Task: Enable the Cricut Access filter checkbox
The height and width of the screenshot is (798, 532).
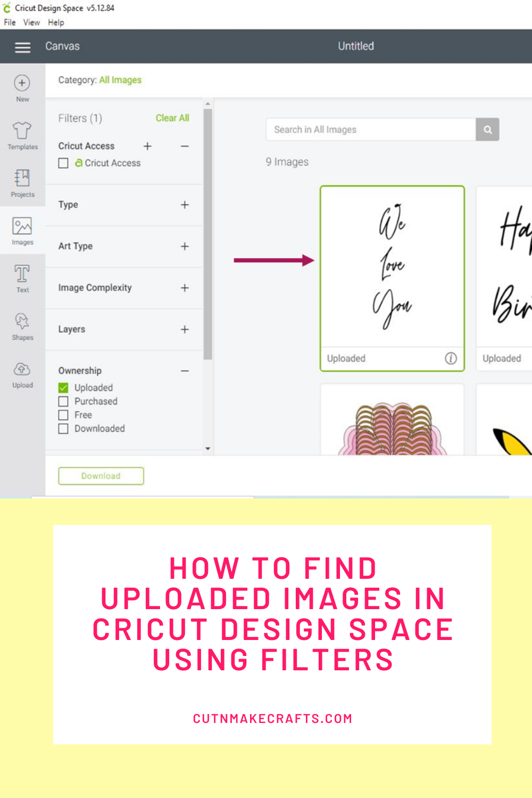Action: 63,163
